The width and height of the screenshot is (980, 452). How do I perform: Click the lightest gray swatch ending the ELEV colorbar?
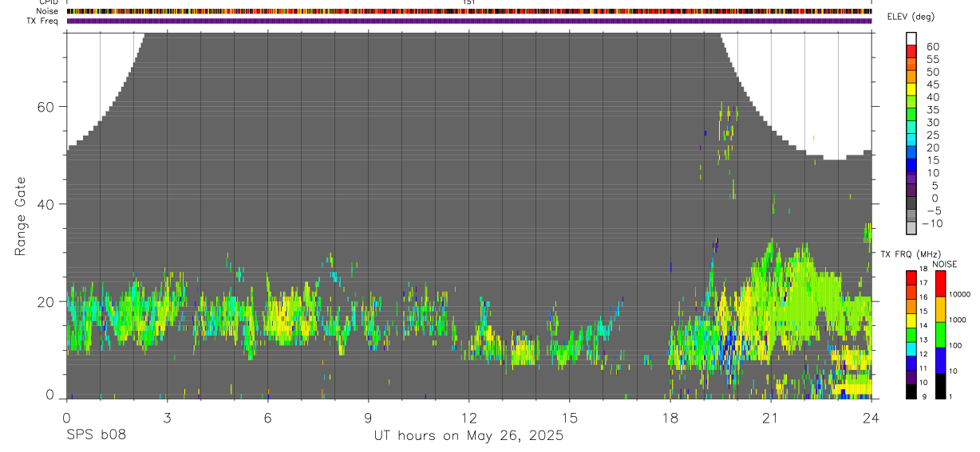[911, 228]
